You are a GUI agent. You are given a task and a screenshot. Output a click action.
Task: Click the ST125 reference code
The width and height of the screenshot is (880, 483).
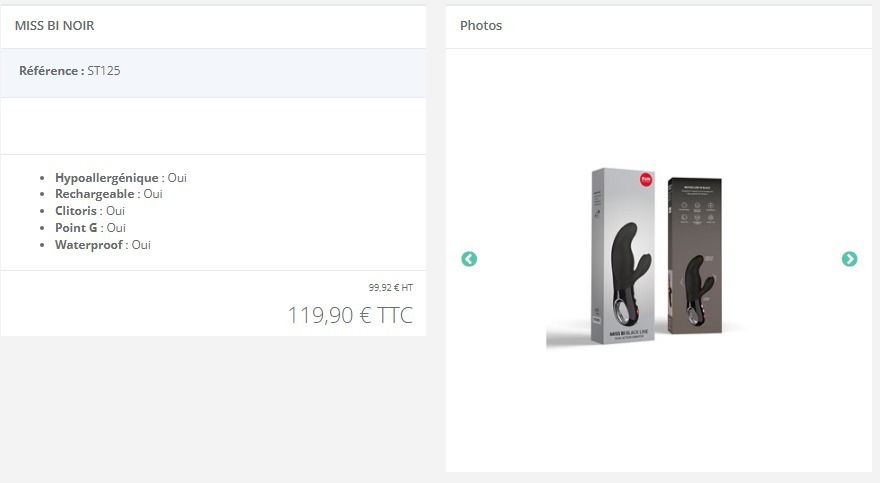(x=104, y=71)
